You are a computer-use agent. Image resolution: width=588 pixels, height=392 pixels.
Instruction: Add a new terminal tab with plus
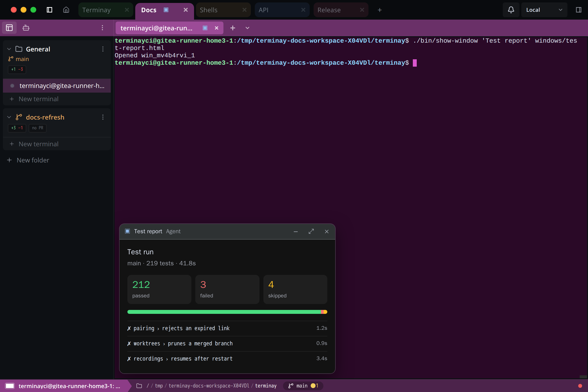click(x=233, y=28)
